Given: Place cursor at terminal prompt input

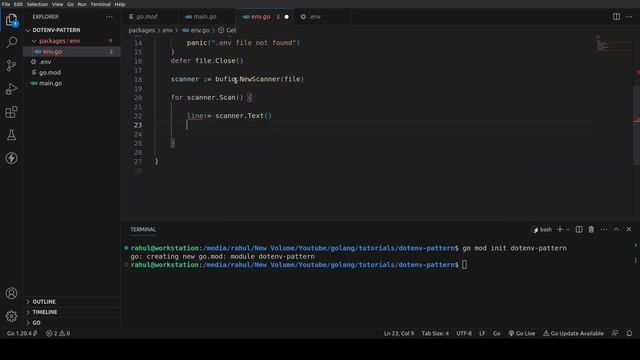Looking at the screenshot, I should [464, 264].
